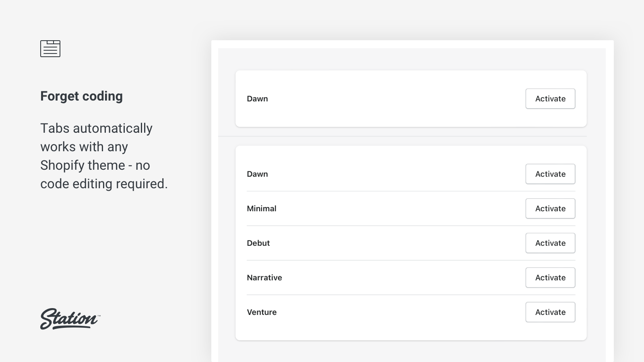Image resolution: width=644 pixels, height=362 pixels.
Task: Select the Debut theme name
Action: pos(258,243)
